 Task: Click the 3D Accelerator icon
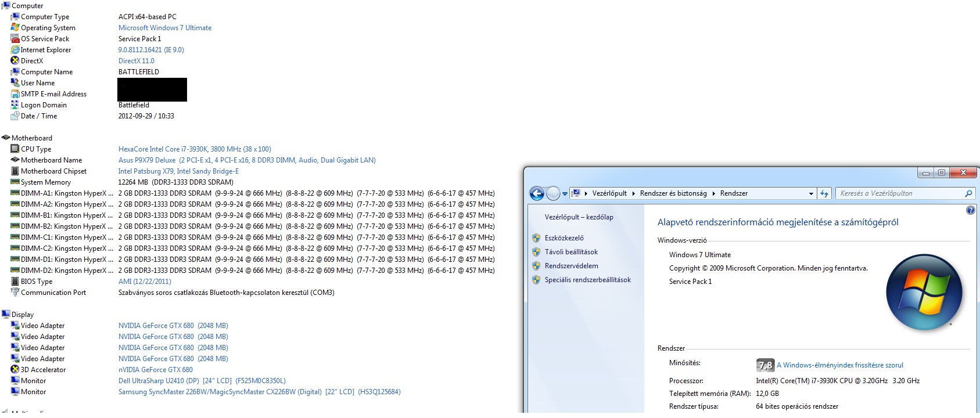15,369
